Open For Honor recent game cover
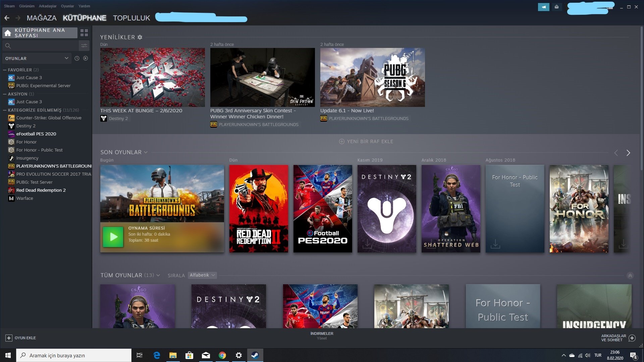This screenshot has width=644, height=362. tap(579, 208)
